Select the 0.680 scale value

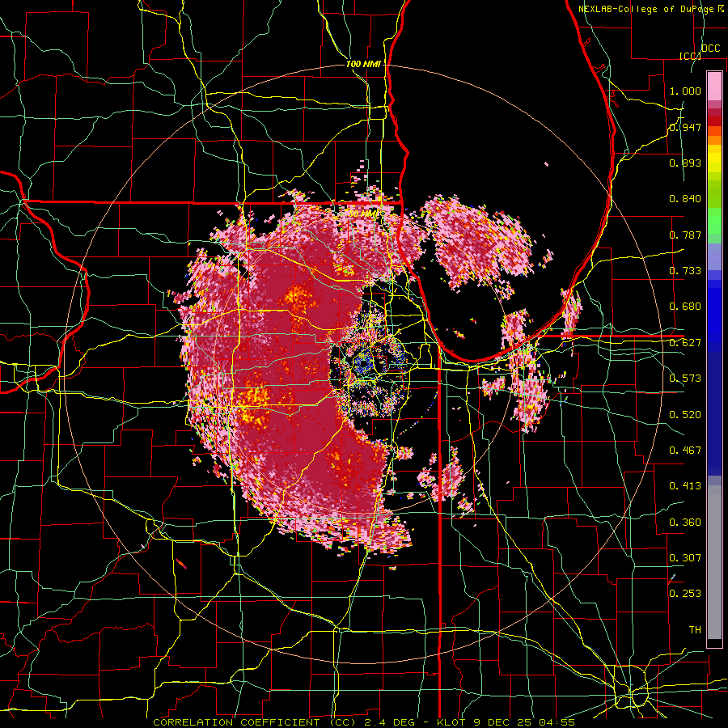coord(685,307)
